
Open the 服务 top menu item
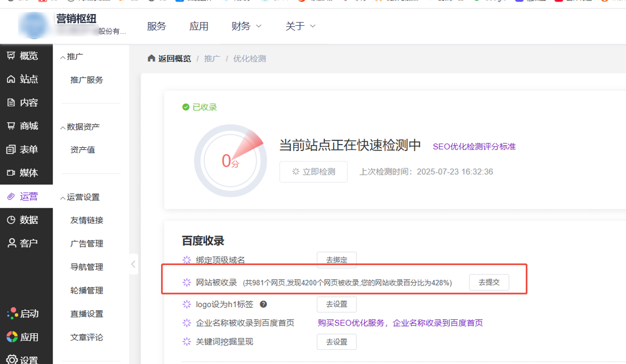pyautogui.click(x=156, y=26)
